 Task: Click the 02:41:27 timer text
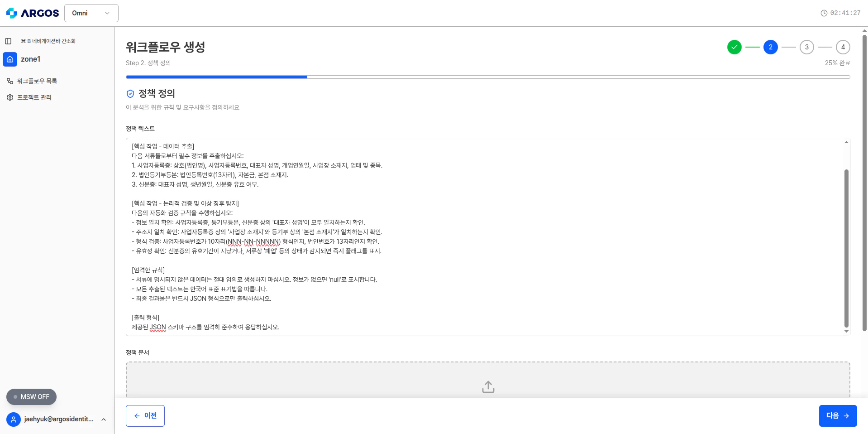pos(845,13)
